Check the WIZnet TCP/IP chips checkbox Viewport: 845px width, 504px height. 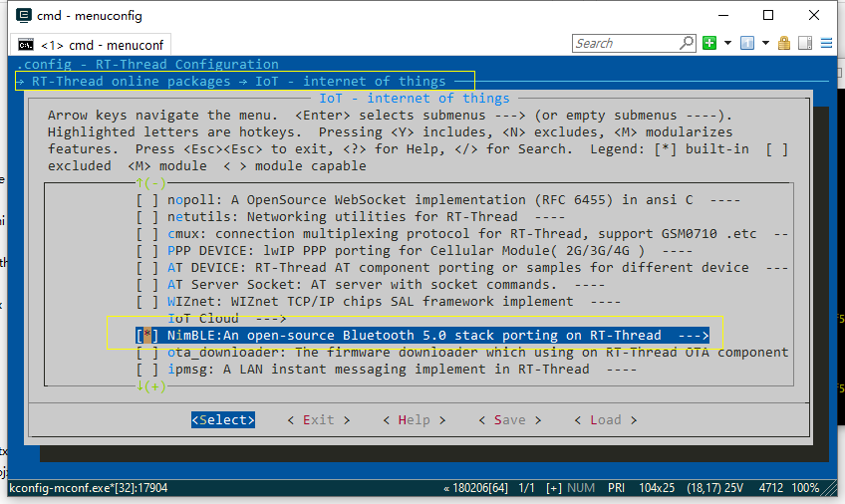tap(147, 302)
